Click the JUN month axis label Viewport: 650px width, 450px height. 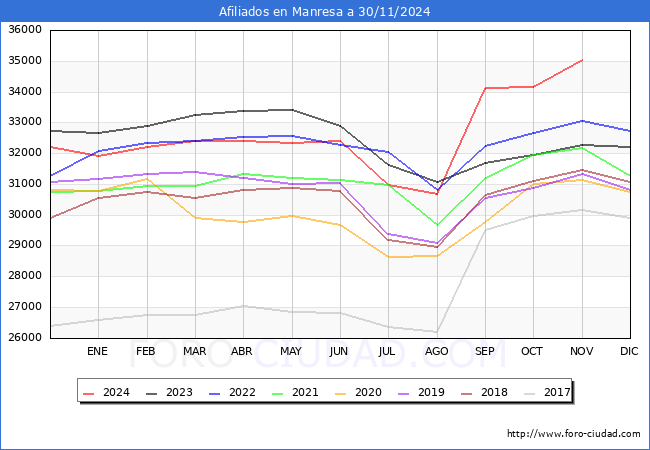tap(339, 351)
